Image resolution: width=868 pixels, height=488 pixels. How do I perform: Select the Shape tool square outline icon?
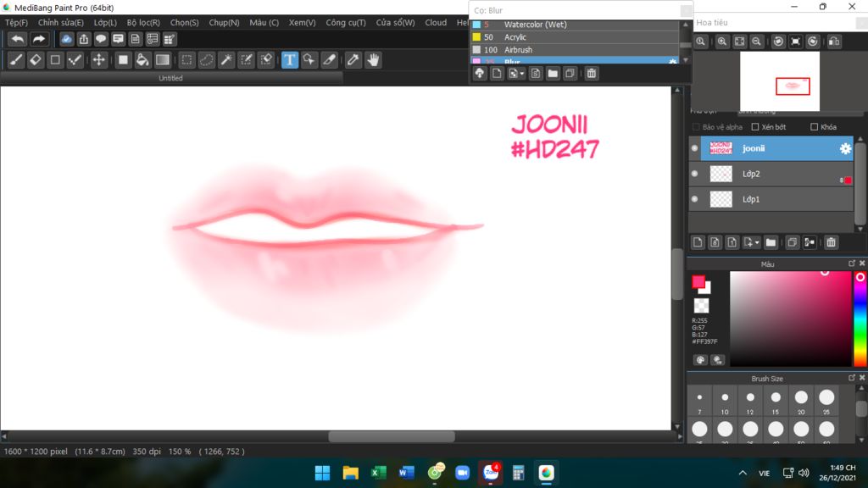pyautogui.click(x=55, y=60)
